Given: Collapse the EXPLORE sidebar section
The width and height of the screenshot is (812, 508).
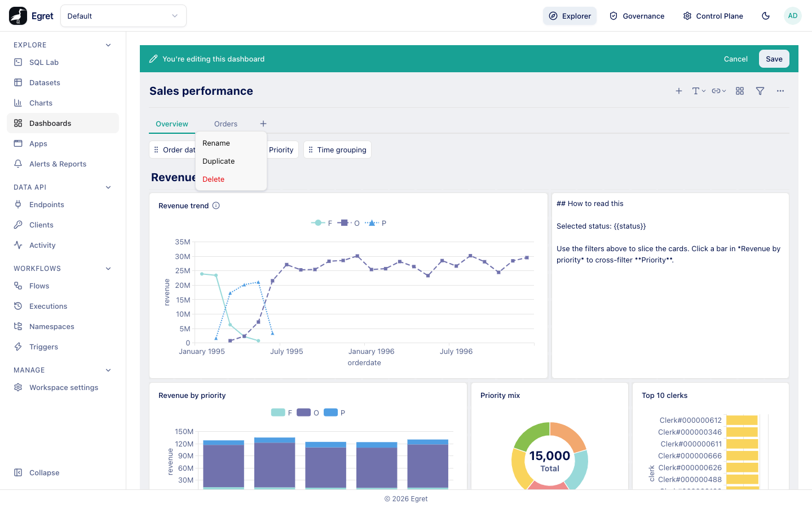Looking at the screenshot, I should click(108, 45).
